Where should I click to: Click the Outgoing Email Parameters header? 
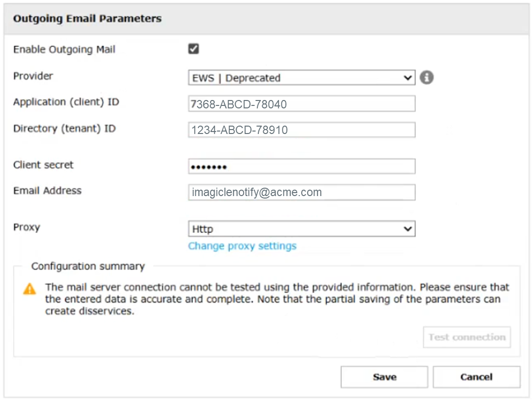click(x=87, y=19)
